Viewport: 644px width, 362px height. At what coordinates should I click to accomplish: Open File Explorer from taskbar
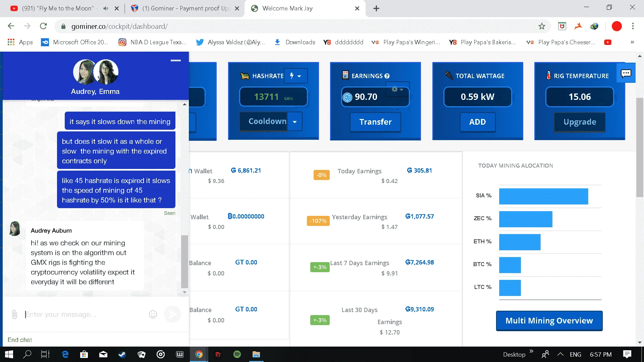coord(256,354)
